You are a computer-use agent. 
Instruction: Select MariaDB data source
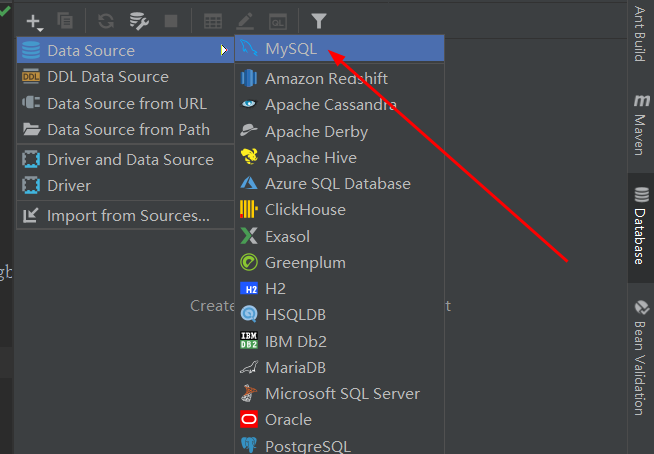[340, 368]
